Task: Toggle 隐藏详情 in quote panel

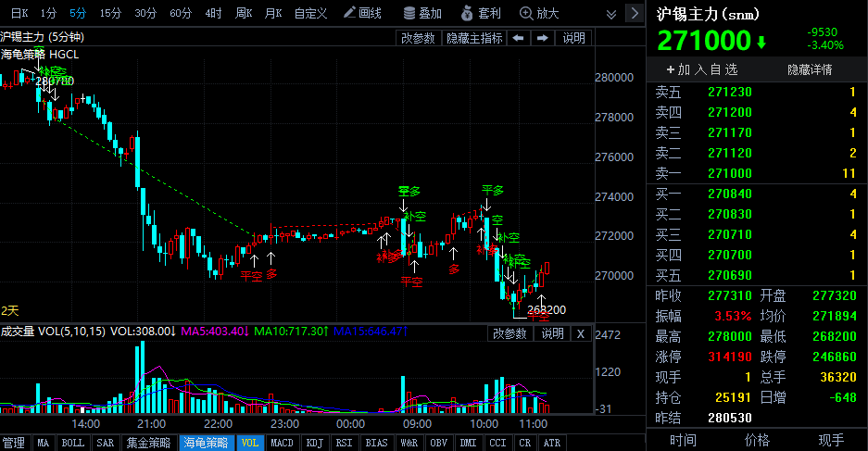Action: point(810,69)
